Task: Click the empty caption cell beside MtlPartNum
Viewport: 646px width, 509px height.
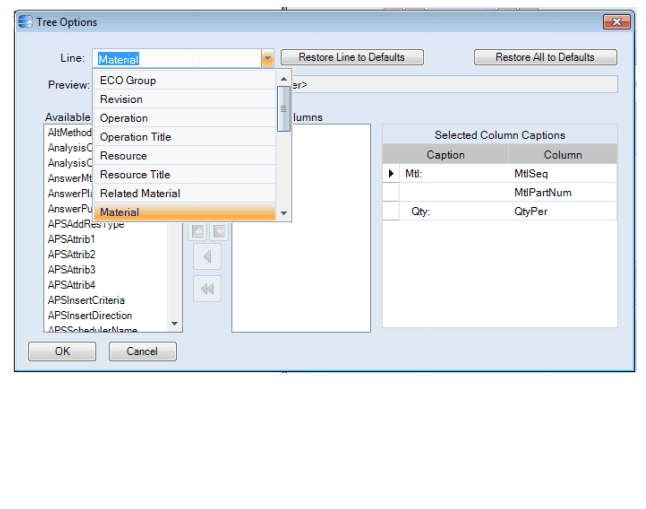Action: pyautogui.click(x=454, y=192)
